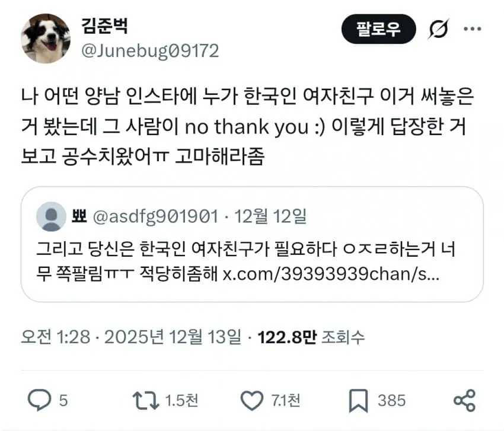This screenshot has width=504, height=431.
Task: Open the Grok slash-circle icon
Action: 438,29
